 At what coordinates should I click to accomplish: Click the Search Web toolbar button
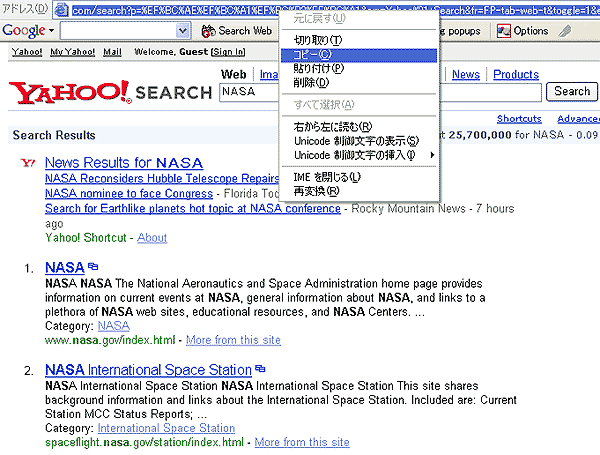click(x=237, y=31)
